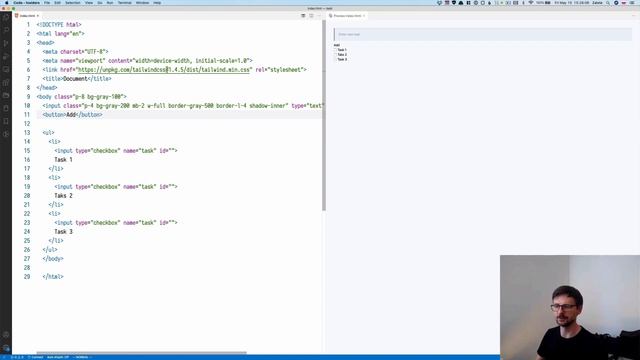Open the File menu
Screen dimensions: 640x360
[x=47, y=3]
